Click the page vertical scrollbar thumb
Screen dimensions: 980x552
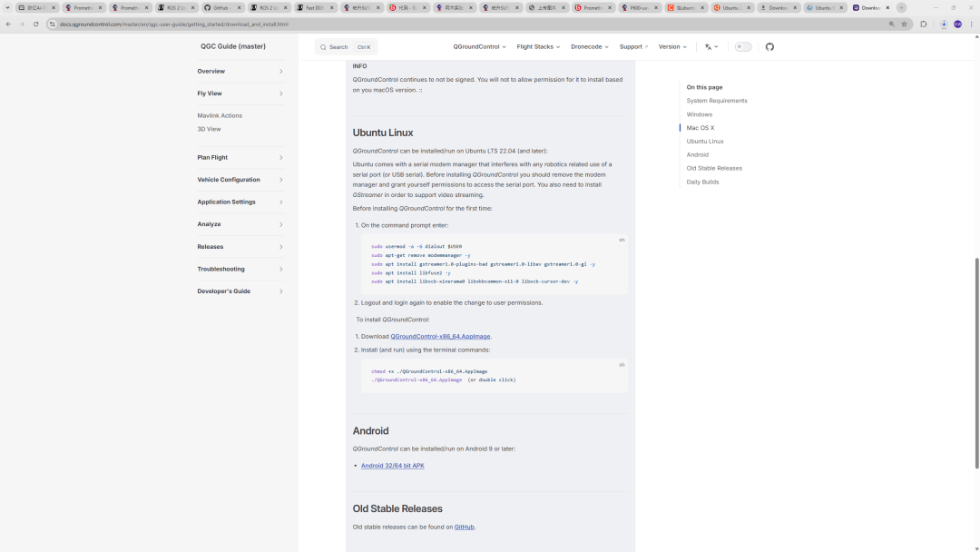[977, 362]
